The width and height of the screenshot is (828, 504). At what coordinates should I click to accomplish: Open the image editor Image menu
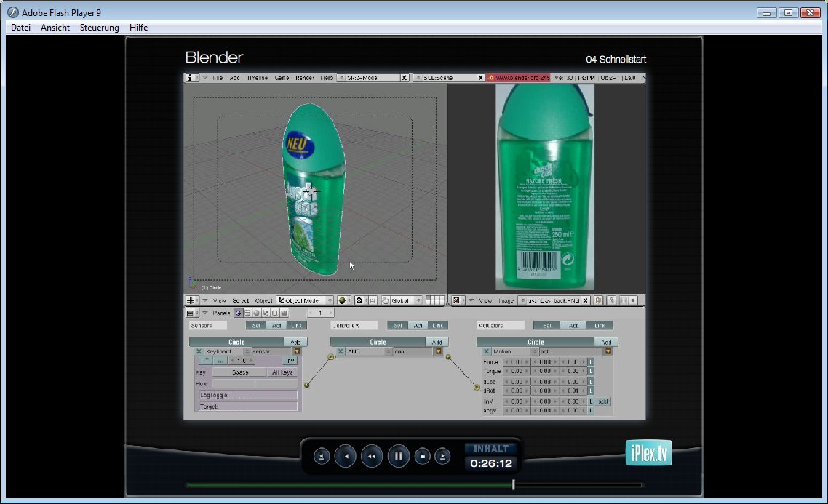tap(506, 300)
